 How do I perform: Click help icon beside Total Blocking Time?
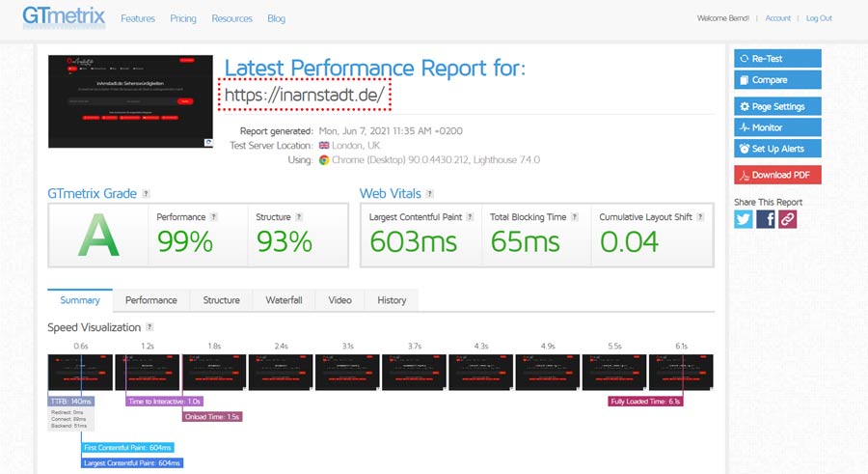(576, 217)
